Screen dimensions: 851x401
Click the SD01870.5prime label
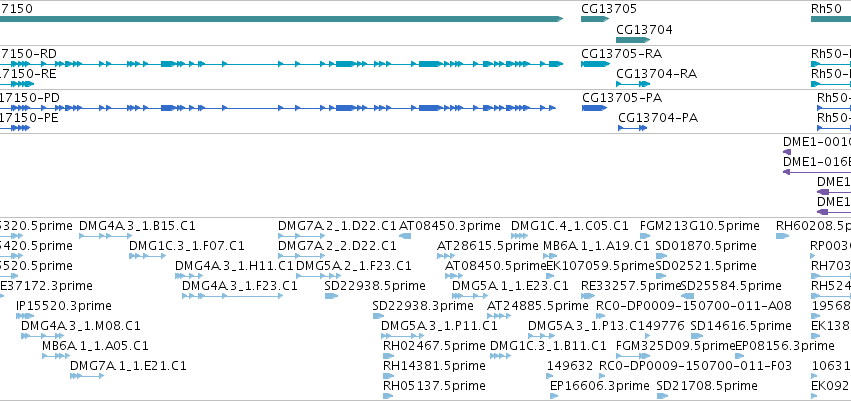click(706, 246)
